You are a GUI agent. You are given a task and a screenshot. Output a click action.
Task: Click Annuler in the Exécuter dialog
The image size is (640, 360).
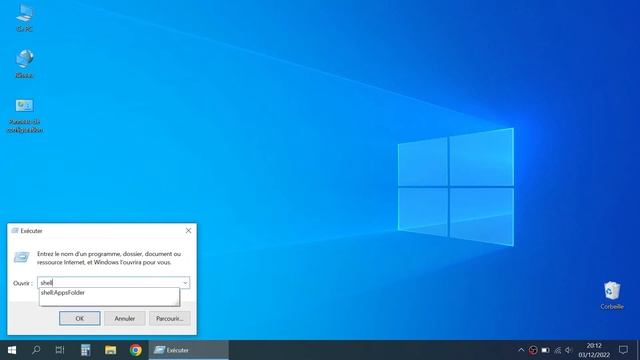click(124, 318)
